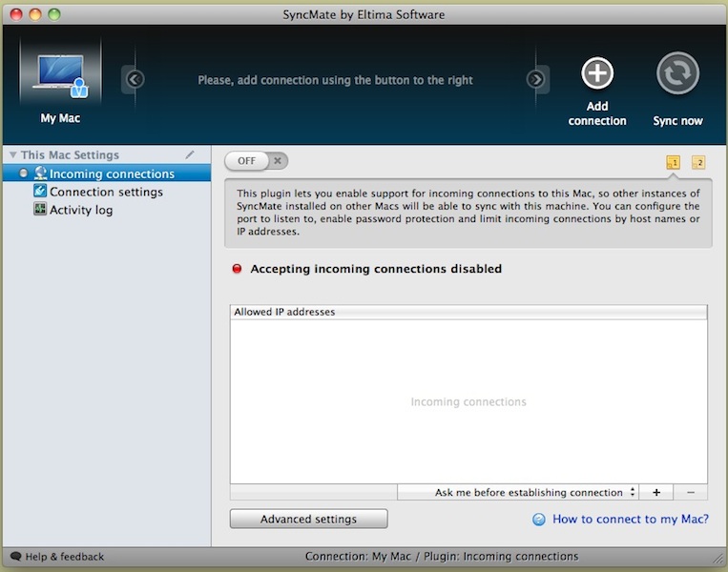Open the How to connect to my Mac link
The height and width of the screenshot is (572, 728).
point(630,520)
